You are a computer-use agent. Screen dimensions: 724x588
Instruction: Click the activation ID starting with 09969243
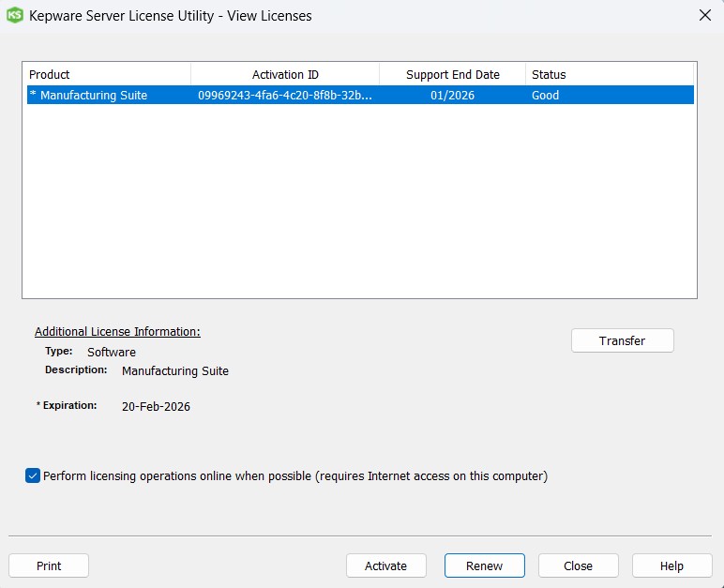[284, 95]
